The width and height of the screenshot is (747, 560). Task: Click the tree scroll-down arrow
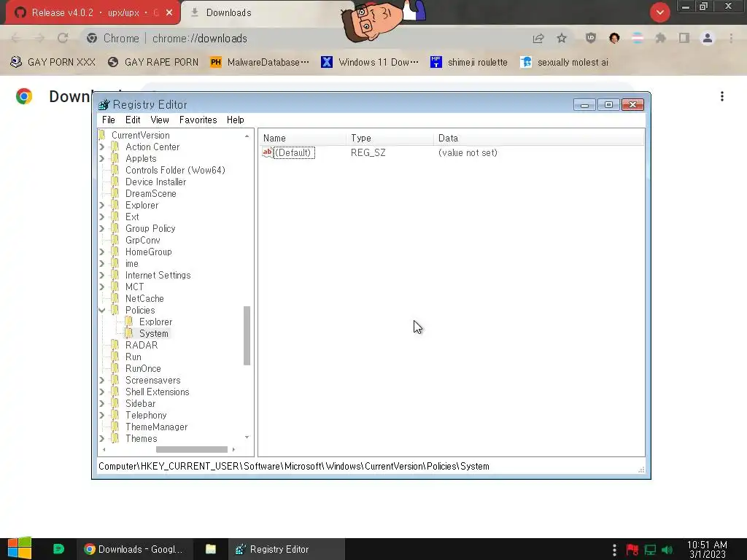[x=247, y=437]
